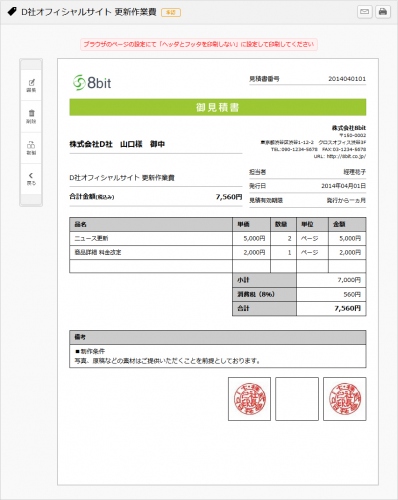Click the first red seal stamp
The image size is (398, 500).
pyautogui.click(x=249, y=399)
